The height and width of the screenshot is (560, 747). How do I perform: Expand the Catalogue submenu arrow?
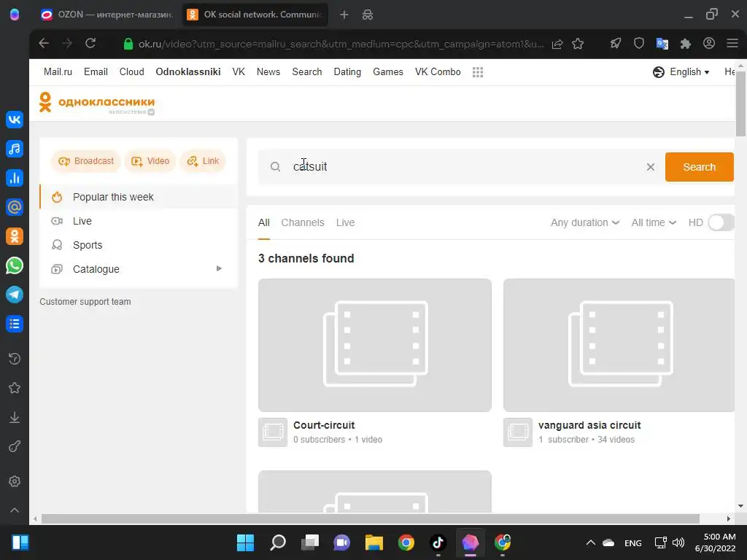(x=219, y=268)
